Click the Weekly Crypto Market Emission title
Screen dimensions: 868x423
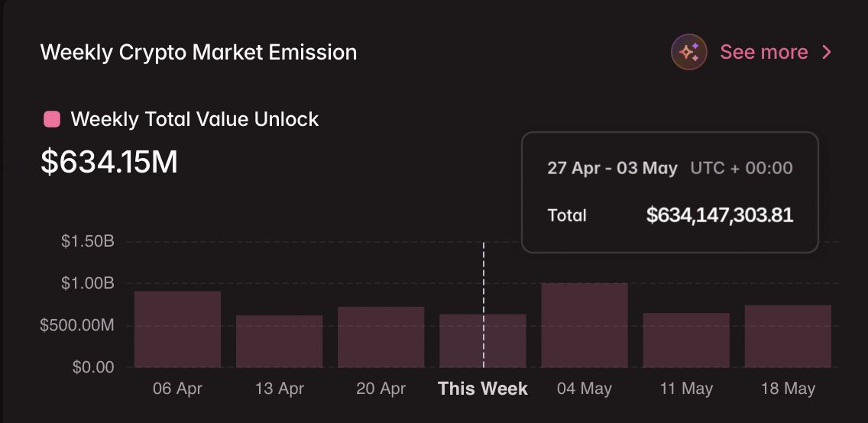(x=198, y=53)
